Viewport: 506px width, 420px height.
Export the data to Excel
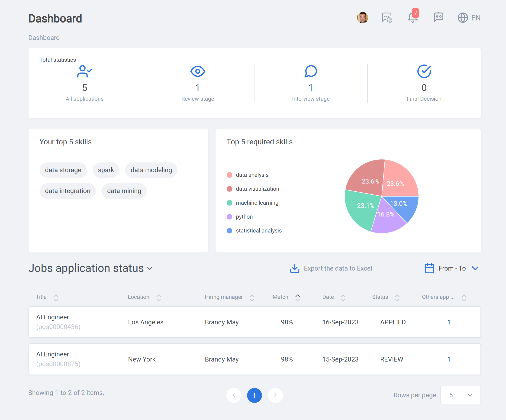click(331, 268)
